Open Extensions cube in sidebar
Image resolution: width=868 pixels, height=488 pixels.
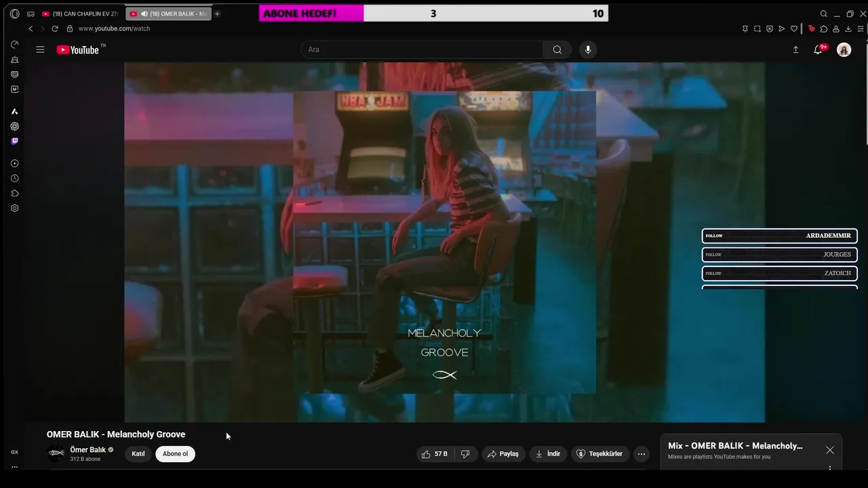click(x=14, y=193)
